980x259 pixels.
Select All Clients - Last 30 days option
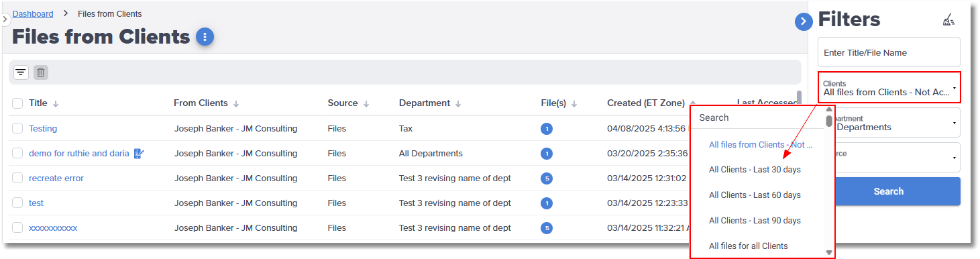point(755,170)
